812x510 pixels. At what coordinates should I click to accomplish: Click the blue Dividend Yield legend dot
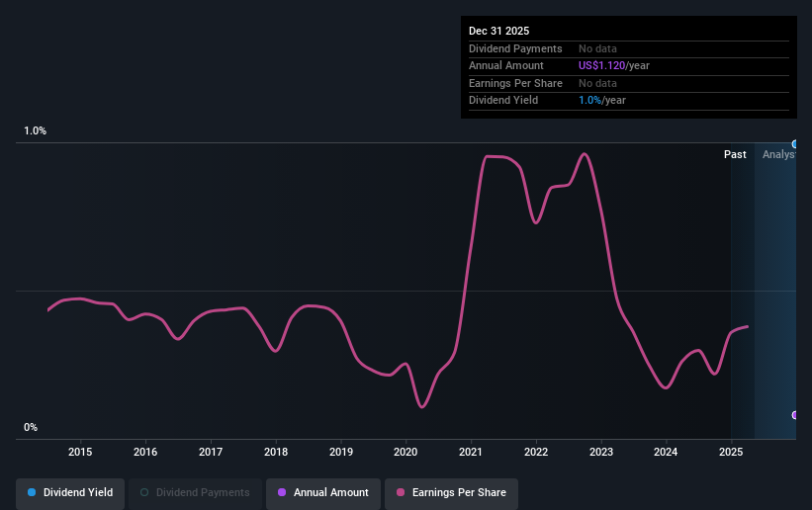point(32,492)
